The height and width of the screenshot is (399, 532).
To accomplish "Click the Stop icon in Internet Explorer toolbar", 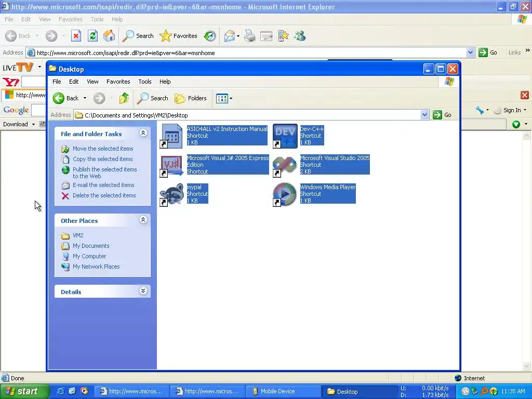I will (76, 36).
